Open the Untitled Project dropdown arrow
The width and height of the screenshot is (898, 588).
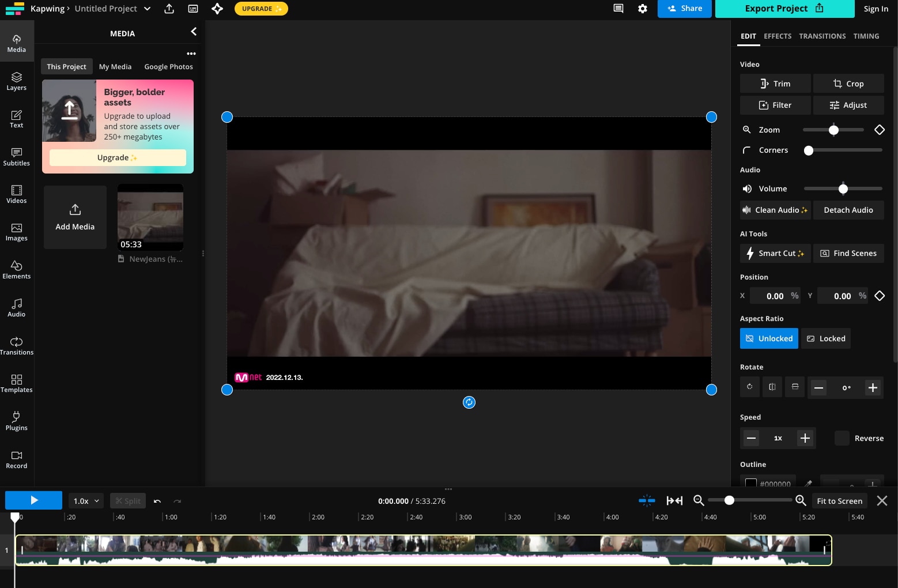(x=147, y=9)
